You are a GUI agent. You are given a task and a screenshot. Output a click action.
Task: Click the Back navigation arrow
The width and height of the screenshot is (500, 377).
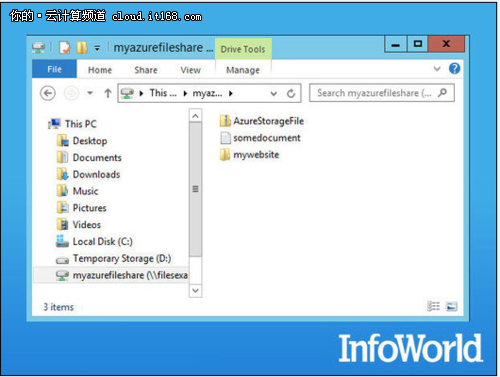point(48,93)
